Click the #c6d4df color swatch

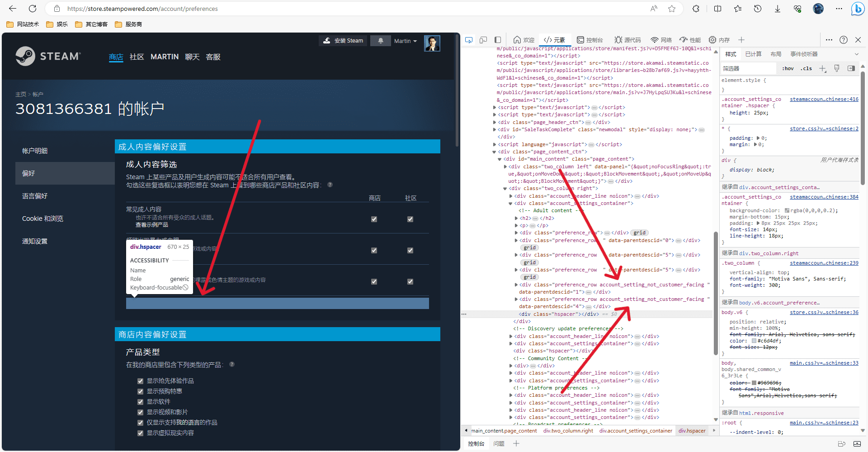[x=754, y=341]
